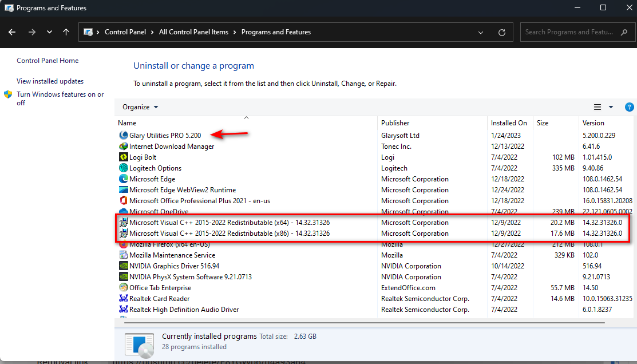Click the Microsoft Office Professional Plus icon
The height and width of the screenshot is (364, 637).
pyautogui.click(x=124, y=201)
